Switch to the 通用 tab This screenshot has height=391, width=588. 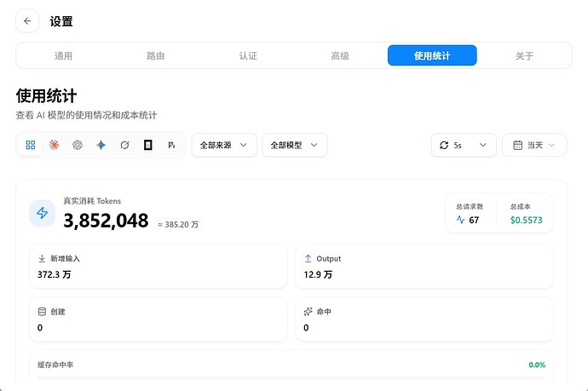pyautogui.click(x=63, y=56)
